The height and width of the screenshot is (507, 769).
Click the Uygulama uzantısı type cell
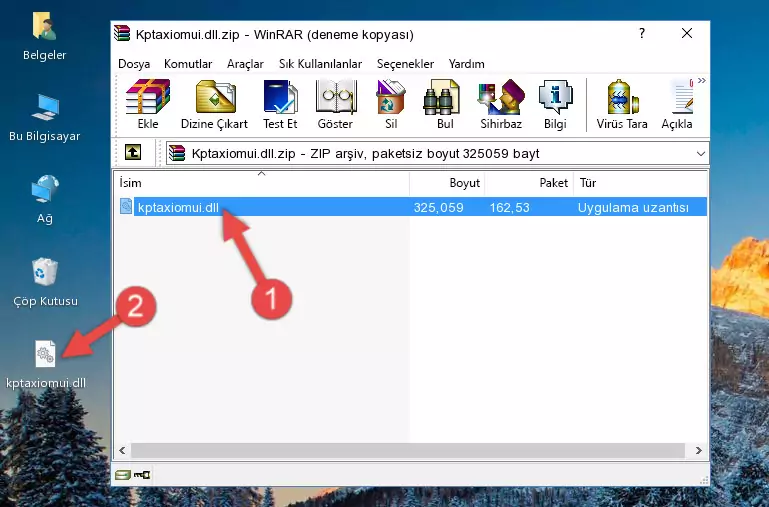[633, 207]
